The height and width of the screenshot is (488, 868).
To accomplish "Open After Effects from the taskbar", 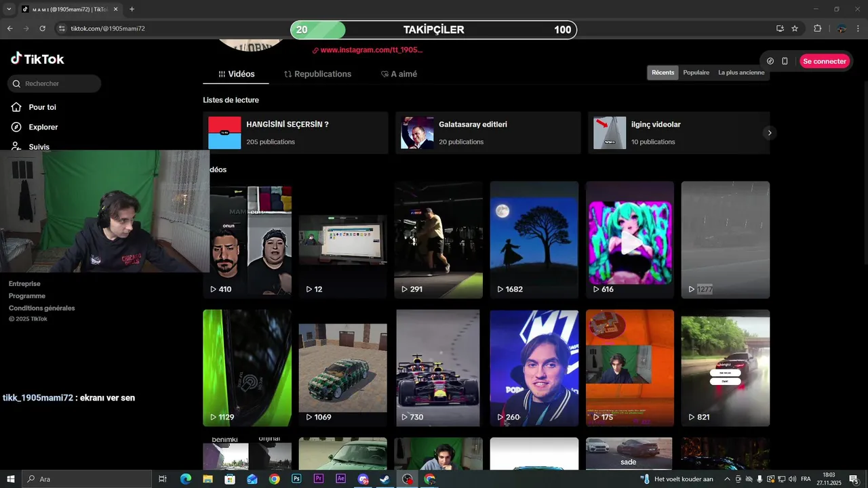I will 341,479.
